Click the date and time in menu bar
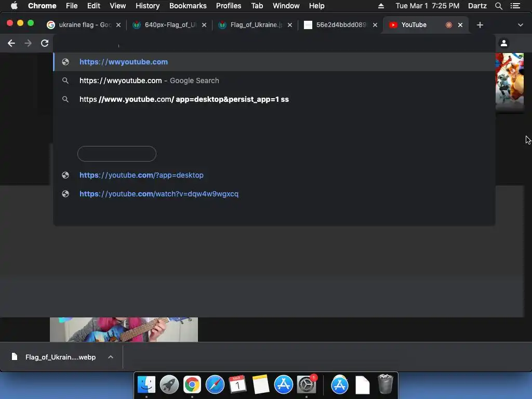Screen dimensions: 532x399 tap(428, 6)
